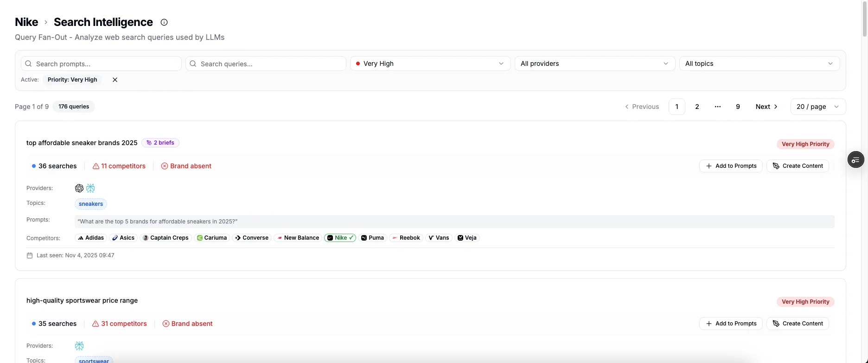Screen dimensions: 868x363
Task: Click the OpenAI provider icon in first query
Action: pyautogui.click(x=79, y=188)
